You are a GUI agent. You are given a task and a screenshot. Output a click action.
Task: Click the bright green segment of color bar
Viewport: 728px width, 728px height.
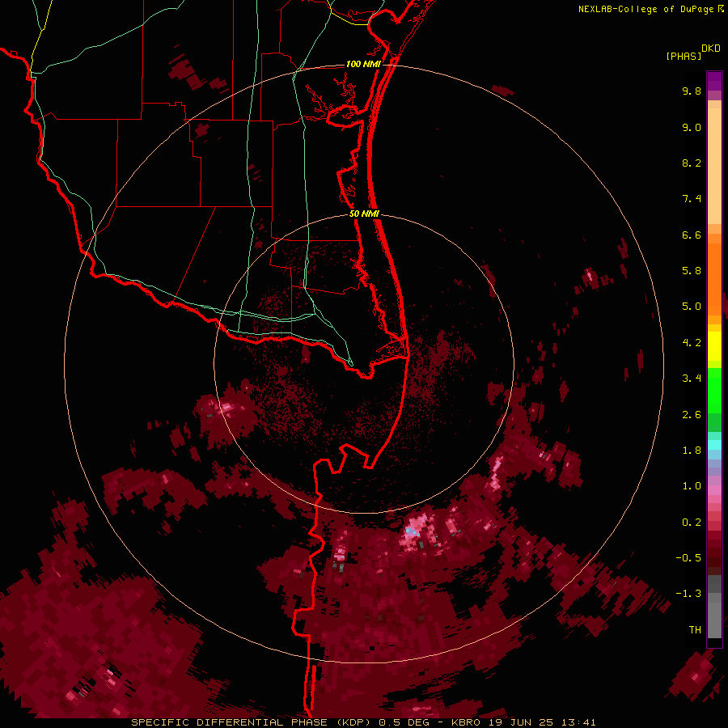714,391
